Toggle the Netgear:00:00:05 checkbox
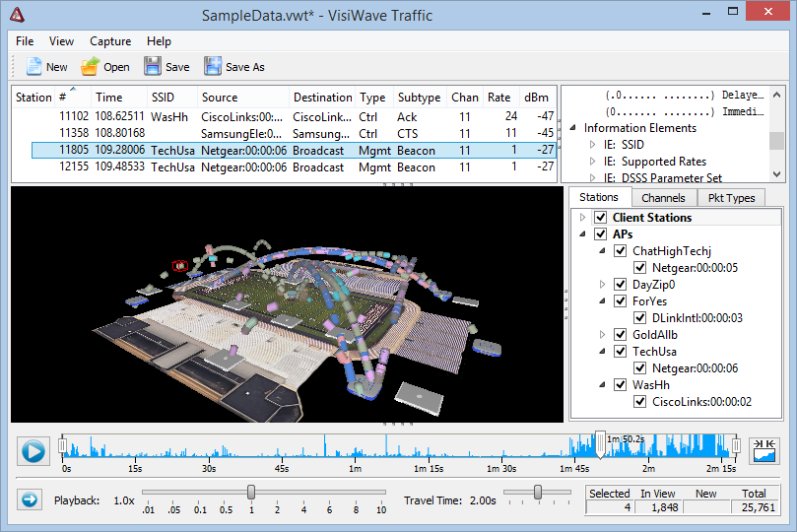Image resolution: width=797 pixels, height=532 pixels. point(640,268)
